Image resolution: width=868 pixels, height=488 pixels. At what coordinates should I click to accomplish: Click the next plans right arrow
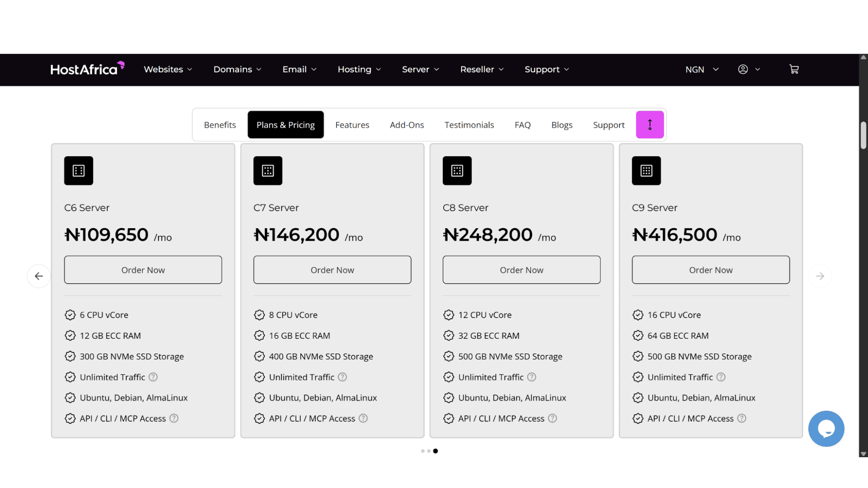(x=820, y=276)
